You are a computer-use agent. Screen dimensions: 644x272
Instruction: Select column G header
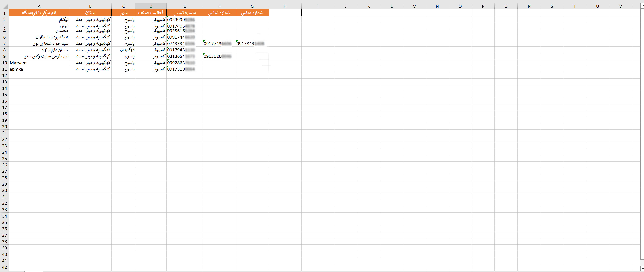252,6
